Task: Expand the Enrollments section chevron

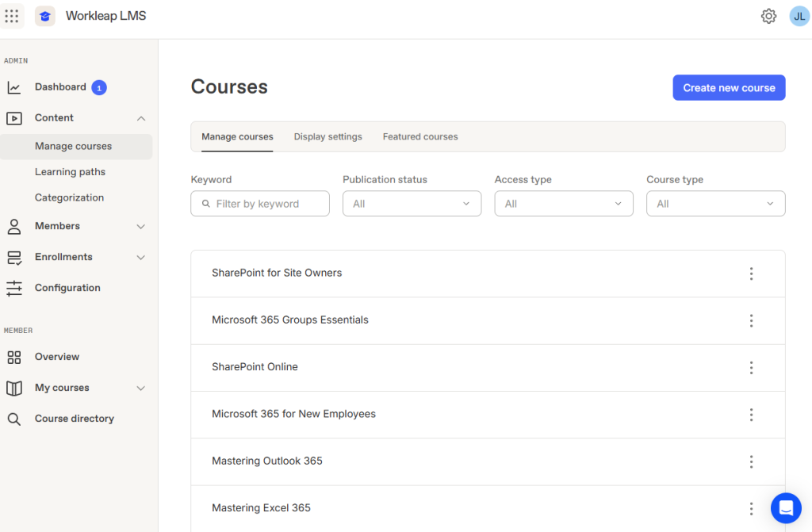Action: [x=141, y=258]
